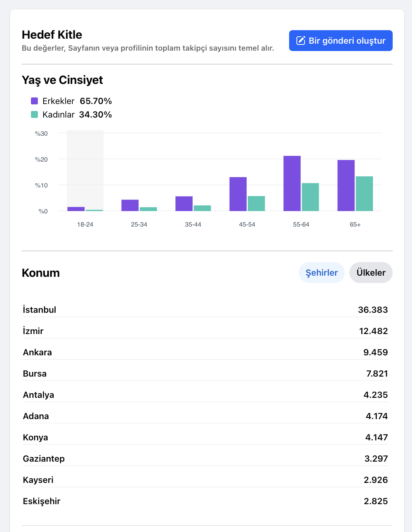This screenshot has width=412, height=532.
Task: Click the green bar for 65+
Action: click(x=364, y=194)
